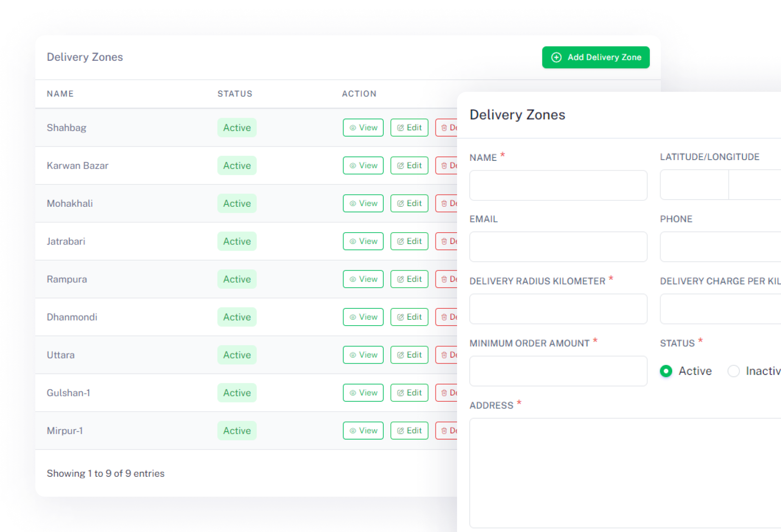This screenshot has width=781, height=532.
Task: Click the Active badge for Shahbag
Action: (x=237, y=128)
